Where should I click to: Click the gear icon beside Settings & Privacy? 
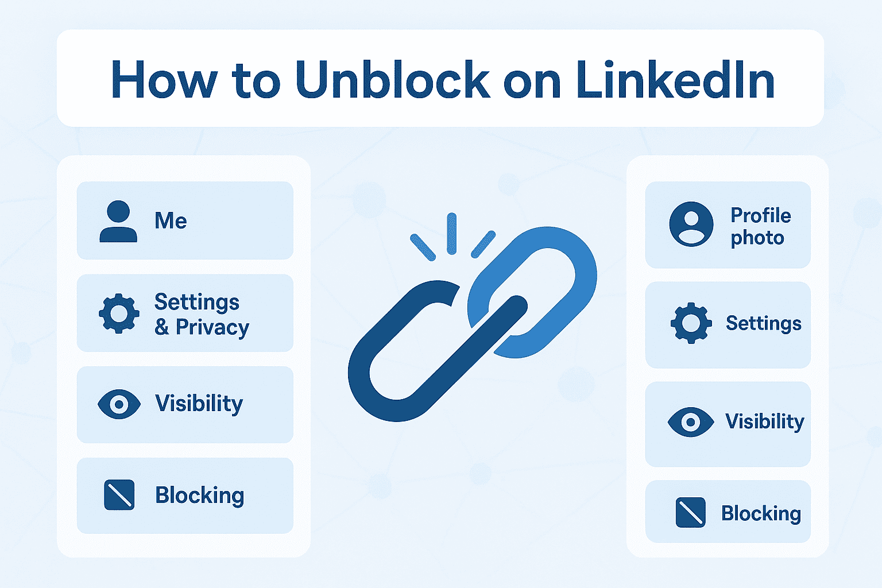(119, 314)
